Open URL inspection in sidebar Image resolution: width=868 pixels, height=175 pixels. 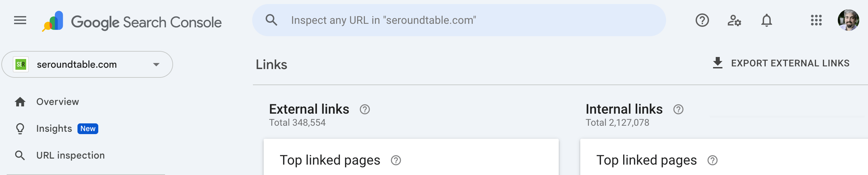(70, 155)
